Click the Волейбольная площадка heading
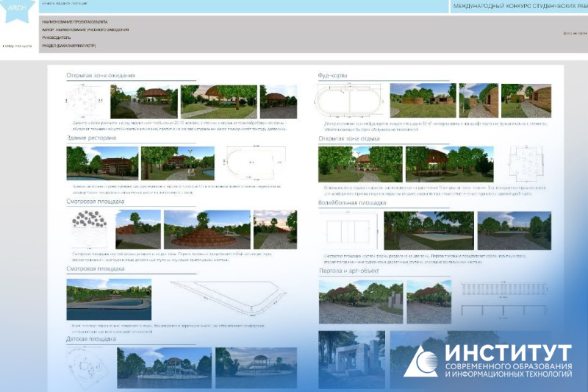Screen dimensions: 588x392 [351, 202]
